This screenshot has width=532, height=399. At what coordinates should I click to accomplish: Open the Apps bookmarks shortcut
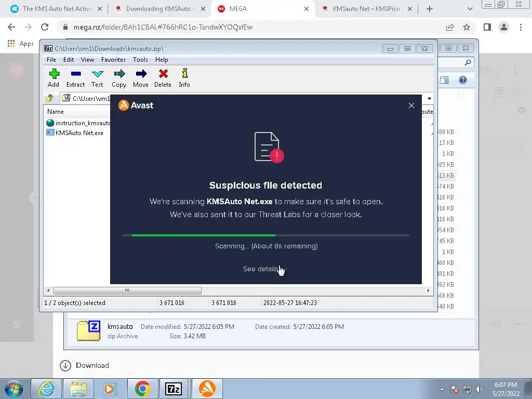20,44
